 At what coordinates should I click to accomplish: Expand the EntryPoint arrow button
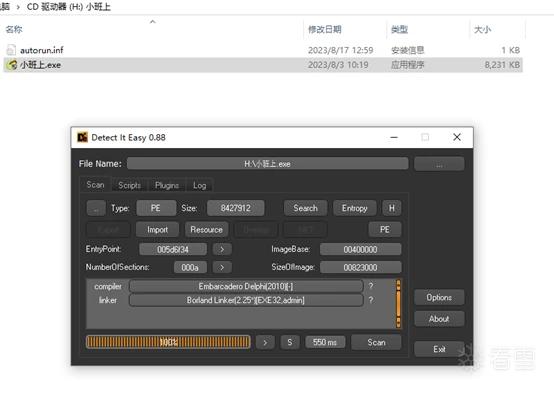(x=222, y=250)
